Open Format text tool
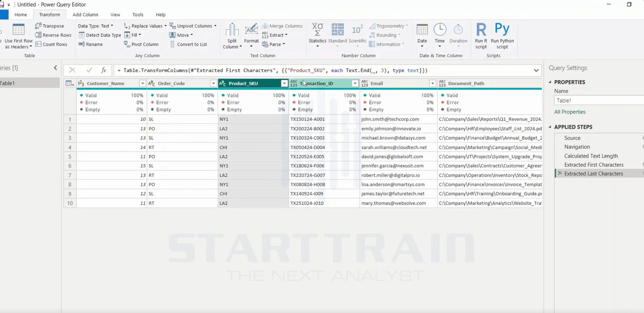 [251, 36]
